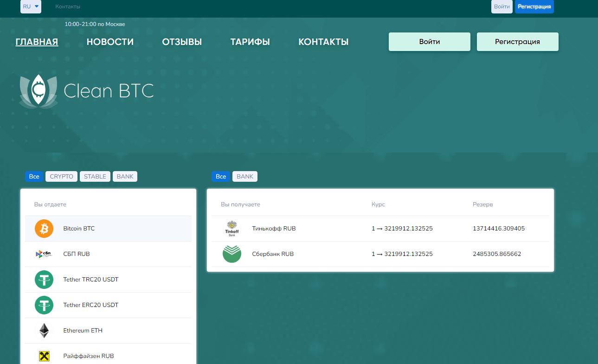This screenshot has width=598, height=364.
Task: Click the reserve value 2485305.865662
Action: coord(497,254)
